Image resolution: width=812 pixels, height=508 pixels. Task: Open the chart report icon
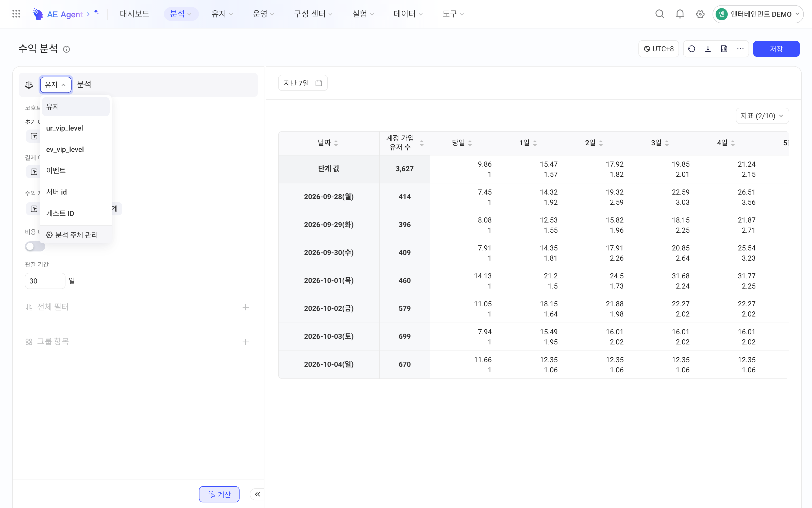coord(724,49)
